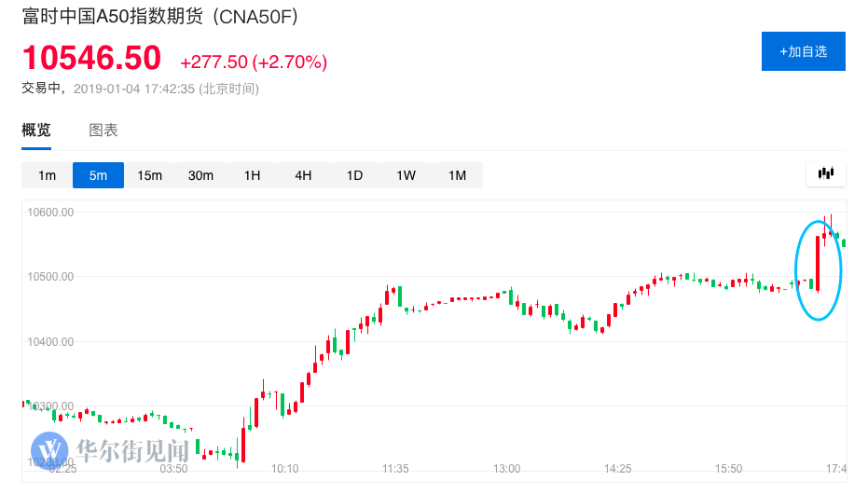Choose the 30m interval

pos(200,175)
